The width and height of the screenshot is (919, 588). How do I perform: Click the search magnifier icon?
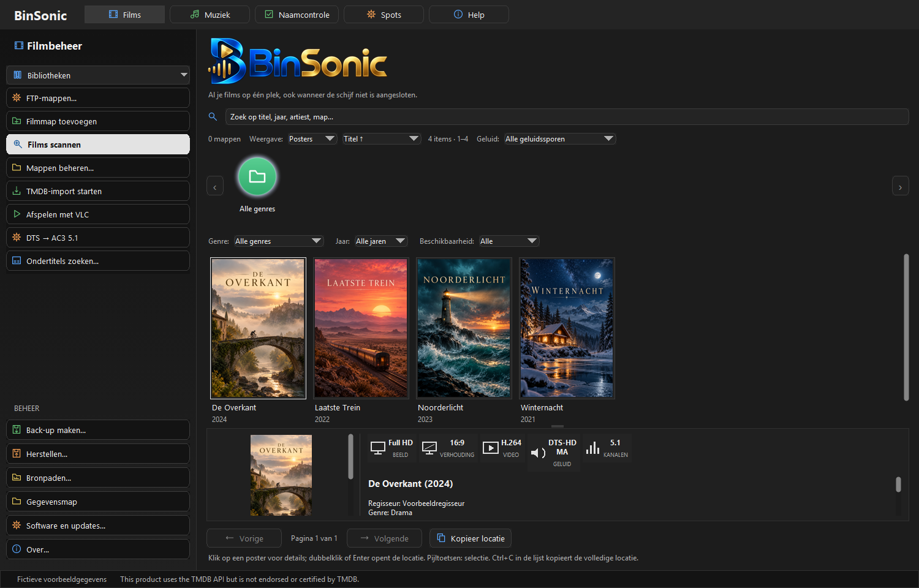click(213, 116)
